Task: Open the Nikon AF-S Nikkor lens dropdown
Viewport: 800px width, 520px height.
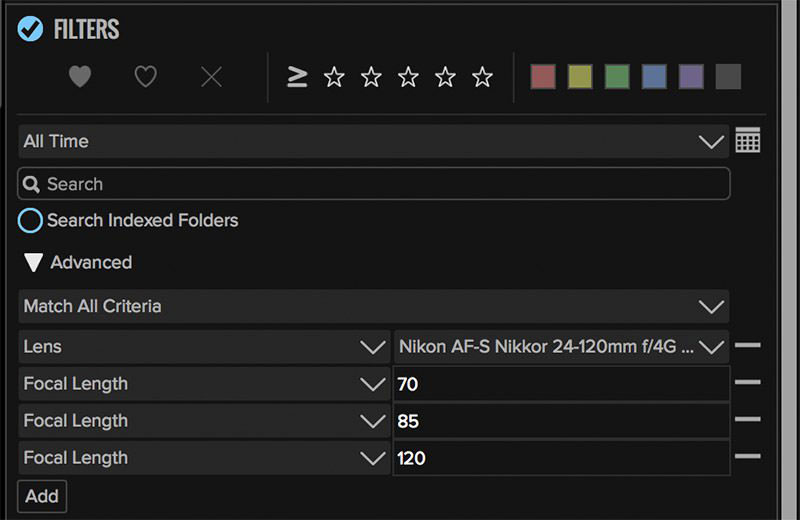Action: pyautogui.click(x=560, y=347)
